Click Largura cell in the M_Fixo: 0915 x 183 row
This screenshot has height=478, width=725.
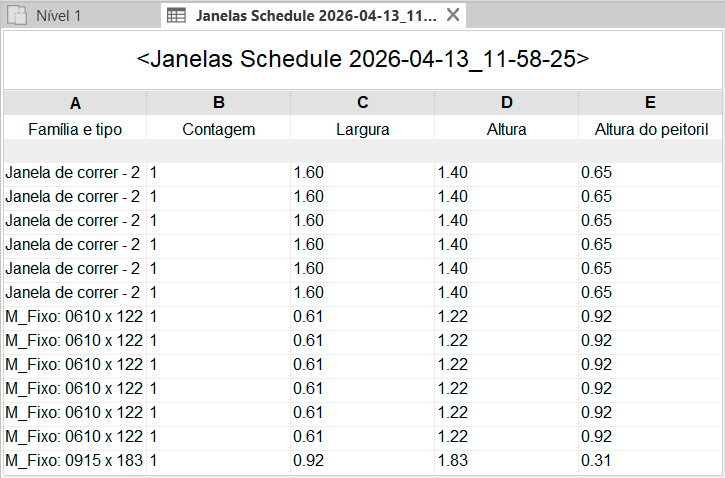(363, 461)
